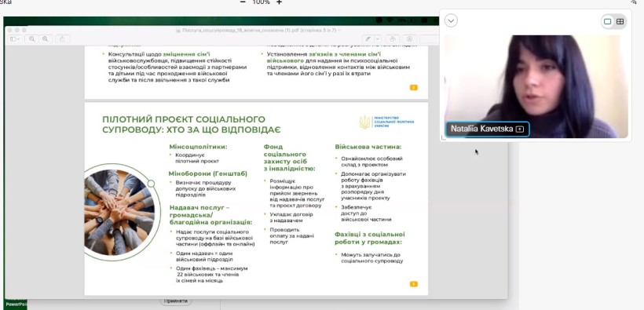Click the bullet 'Укладає договір з надавачем'
Image resolution: width=644 pixels, height=310 pixels.
(x=291, y=217)
